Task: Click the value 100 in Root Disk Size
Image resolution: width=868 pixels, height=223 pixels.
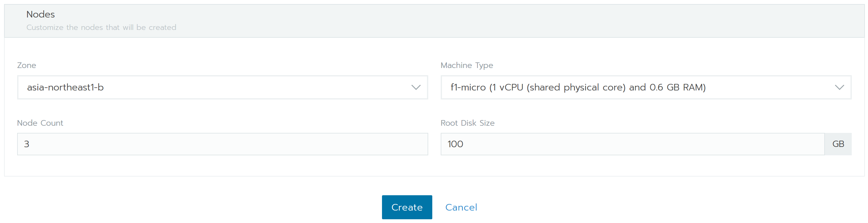Action: point(455,144)
